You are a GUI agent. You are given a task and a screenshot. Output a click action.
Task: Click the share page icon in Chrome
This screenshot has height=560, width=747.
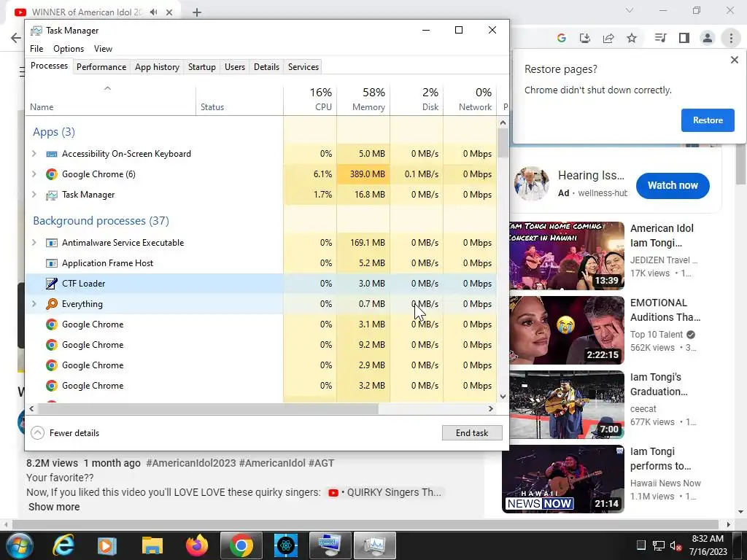point(608,38)
